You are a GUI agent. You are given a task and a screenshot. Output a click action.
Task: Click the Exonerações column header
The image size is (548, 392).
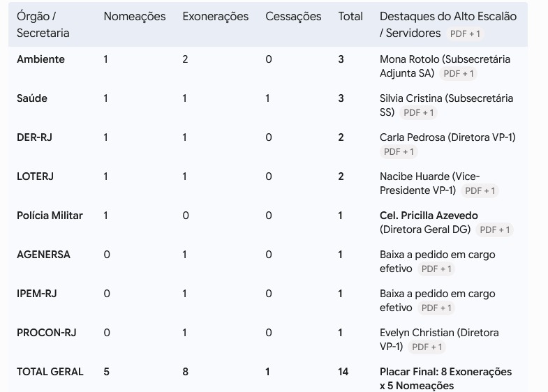pos(215,17)
